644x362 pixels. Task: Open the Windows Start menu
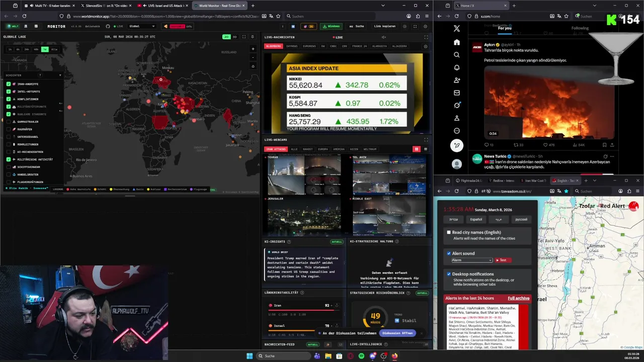tap(249, 356)
